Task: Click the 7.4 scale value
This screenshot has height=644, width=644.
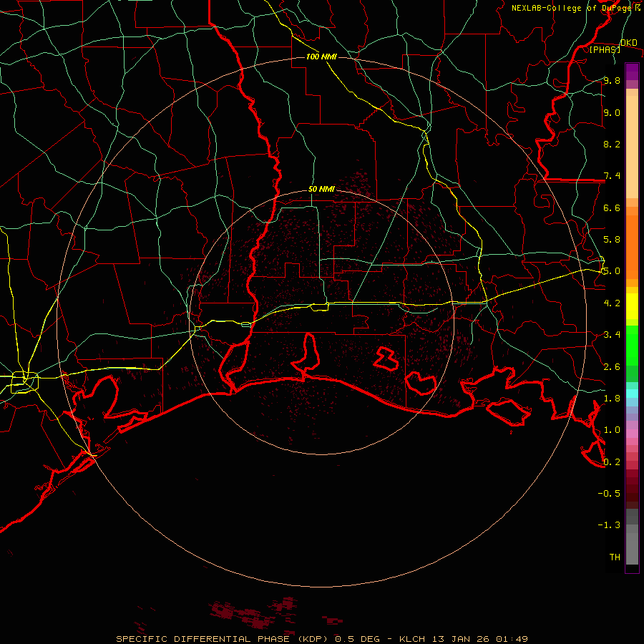Action: pos(612,176)
